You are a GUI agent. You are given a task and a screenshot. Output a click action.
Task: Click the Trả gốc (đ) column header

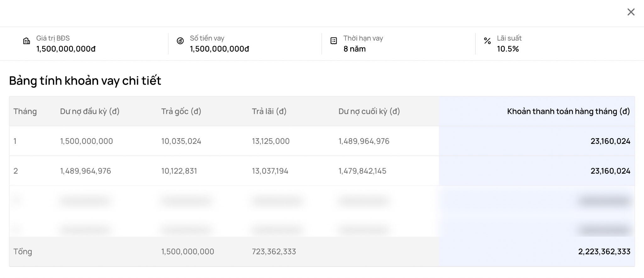[181, 111]
